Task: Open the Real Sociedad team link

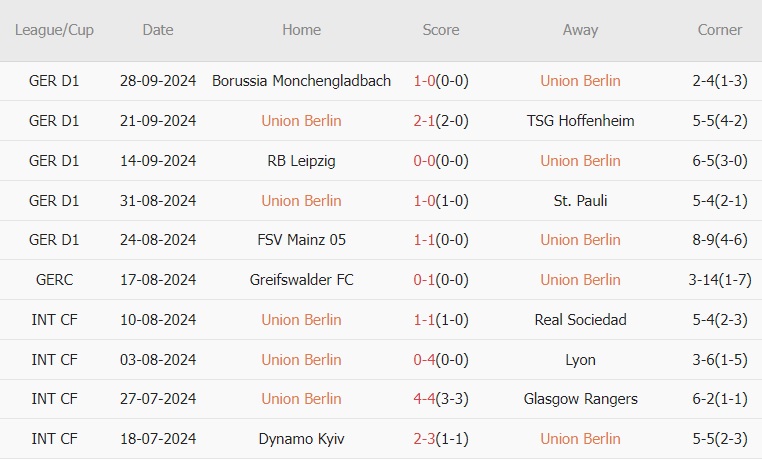Action: [580, 320]
